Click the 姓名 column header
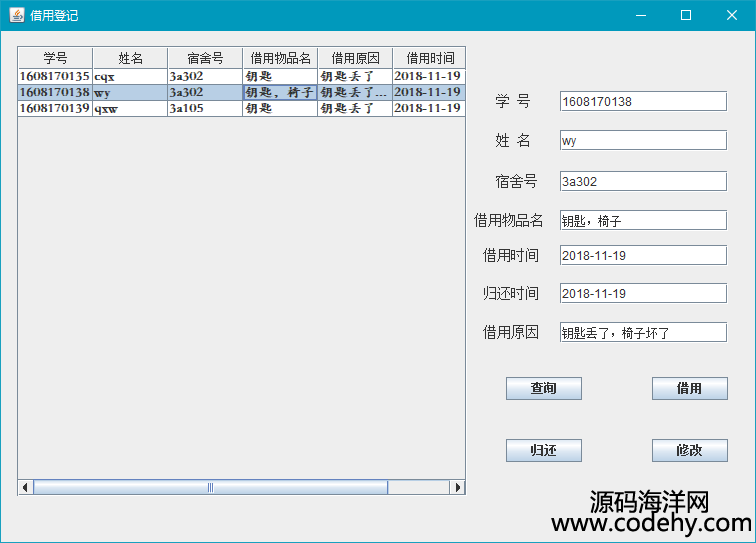756x543 pixels. [x=130, y=58]
